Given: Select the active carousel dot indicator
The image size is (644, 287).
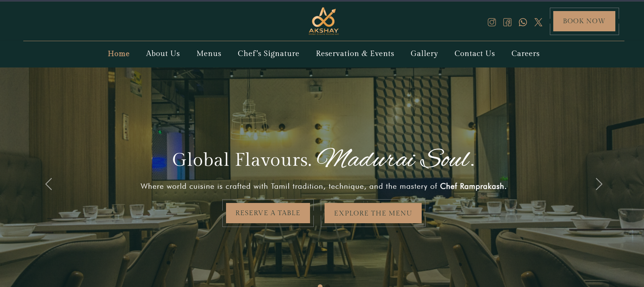Looking at the screenshot, I should pyautogui.click(x=320, y=285).
